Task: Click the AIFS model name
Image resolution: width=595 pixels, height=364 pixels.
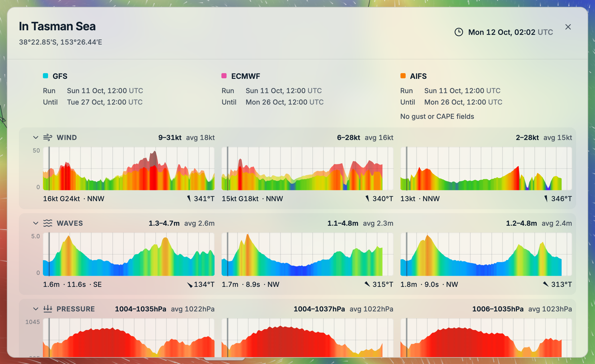Action: click(x=418, y=76)
